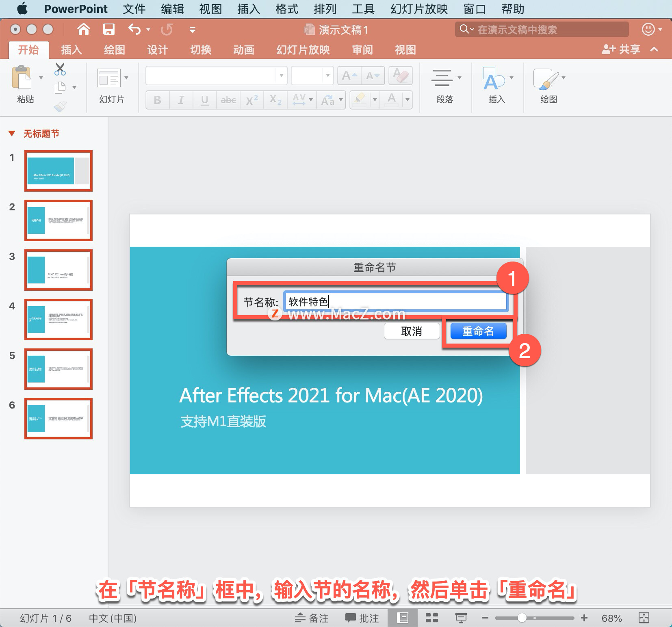
Task: Select slide 3 thumbnail
Action: [59, 270]
